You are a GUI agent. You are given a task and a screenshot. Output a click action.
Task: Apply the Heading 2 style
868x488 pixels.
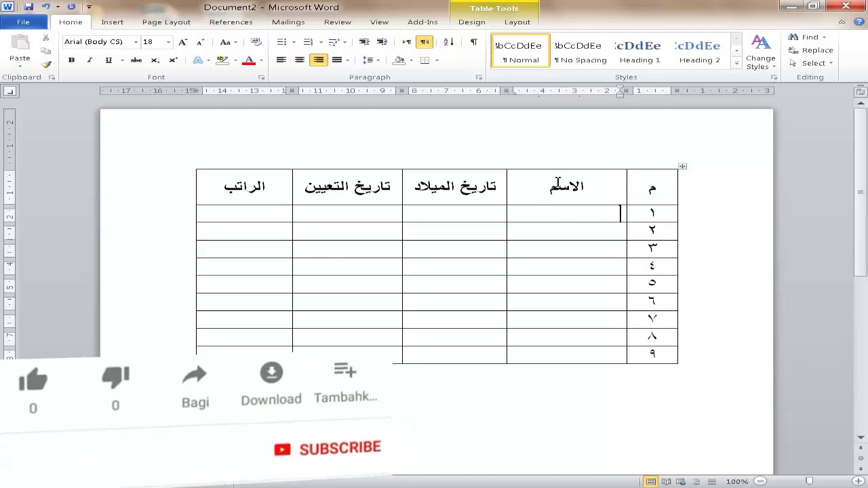coord(699,51)
